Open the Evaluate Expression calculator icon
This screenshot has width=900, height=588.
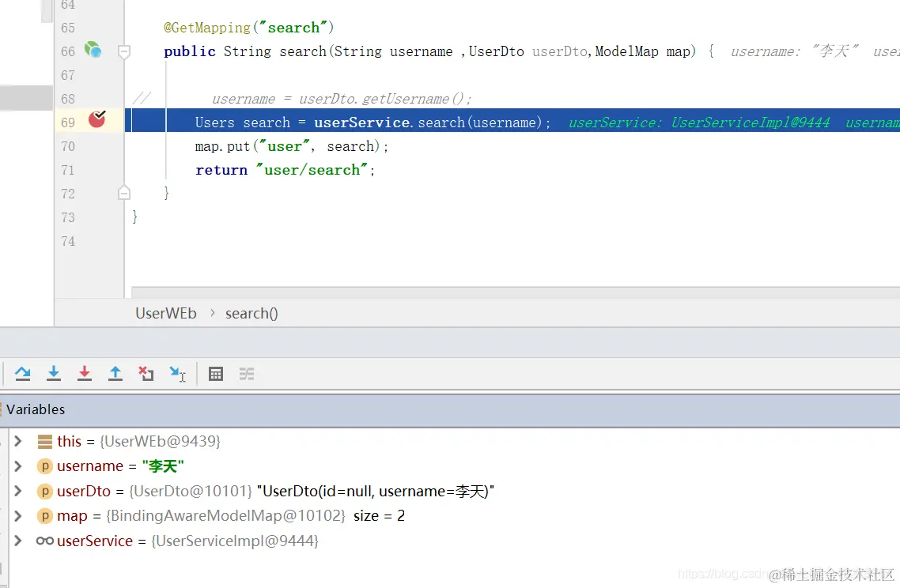216,374
